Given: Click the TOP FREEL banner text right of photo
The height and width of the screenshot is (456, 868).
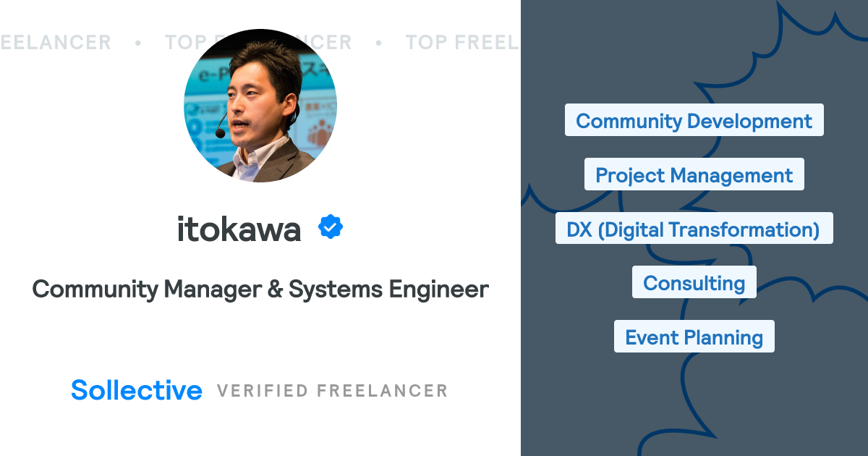Looking at the screenshot, I should 461,43.
